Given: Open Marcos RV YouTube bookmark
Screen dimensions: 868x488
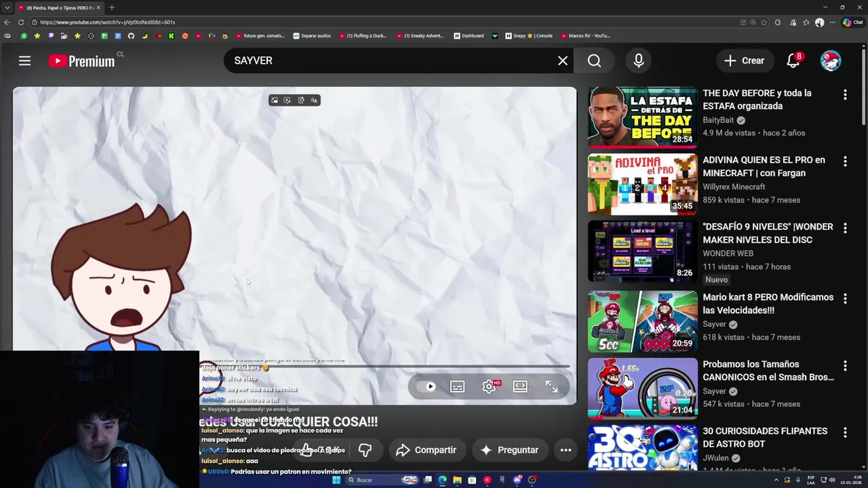Looking at the screenshot, I should (x=585, y=36).
